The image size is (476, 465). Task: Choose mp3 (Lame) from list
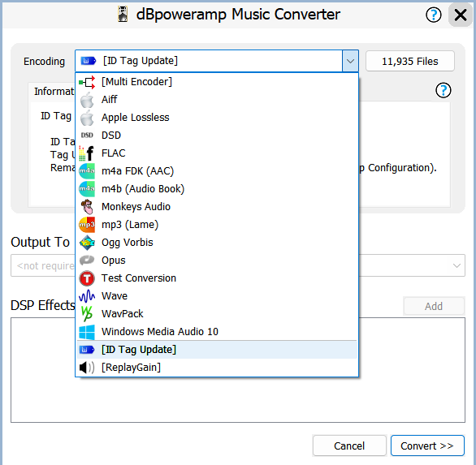tap(217, 225)
